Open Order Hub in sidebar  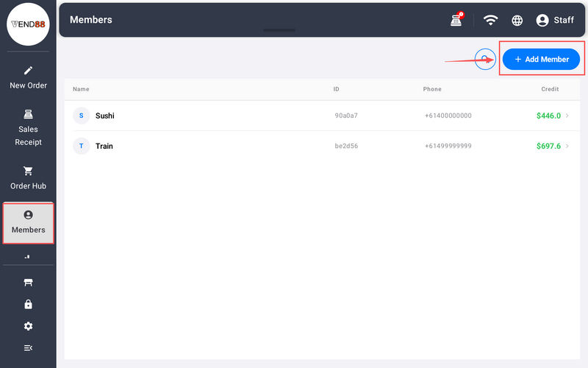[28, 178]
